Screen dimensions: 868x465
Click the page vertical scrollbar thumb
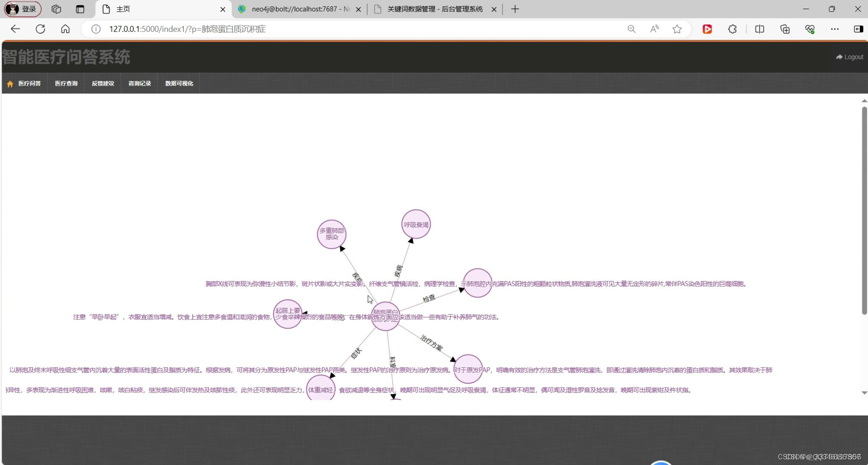pos(864,211)
